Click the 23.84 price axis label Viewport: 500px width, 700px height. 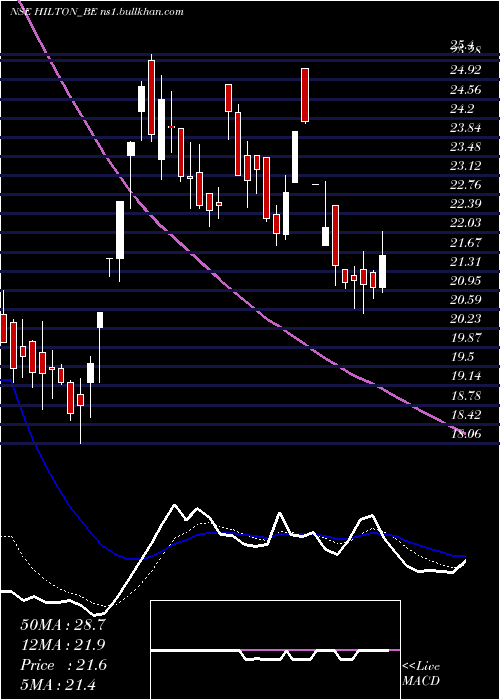[x=466, y=128]
